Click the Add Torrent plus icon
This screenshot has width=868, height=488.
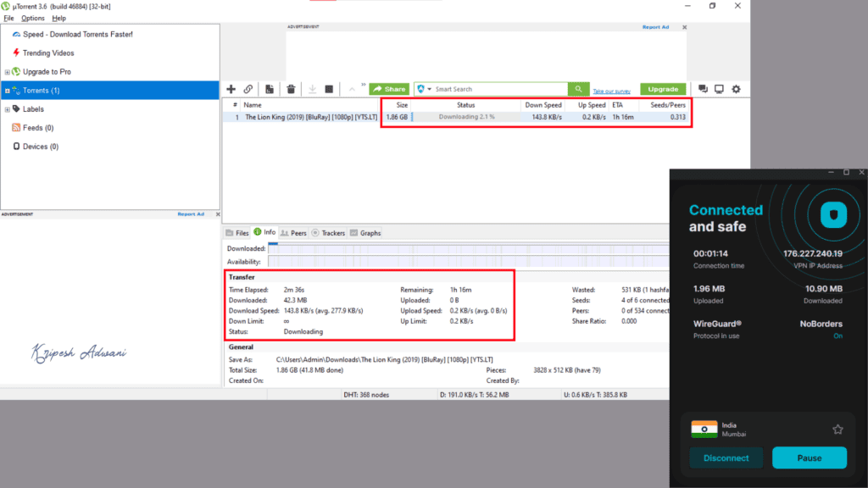[x=231, y=88]
